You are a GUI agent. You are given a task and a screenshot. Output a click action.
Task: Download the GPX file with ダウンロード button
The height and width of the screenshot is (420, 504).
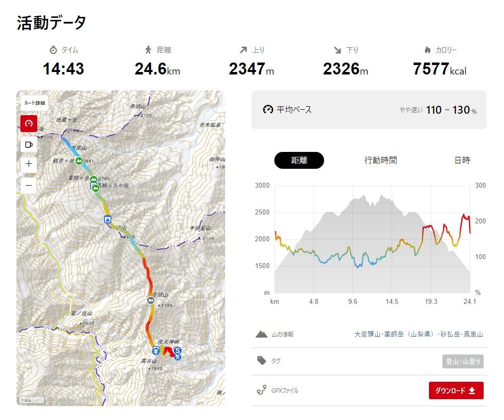pyautogui.click(x=456, y=390)
